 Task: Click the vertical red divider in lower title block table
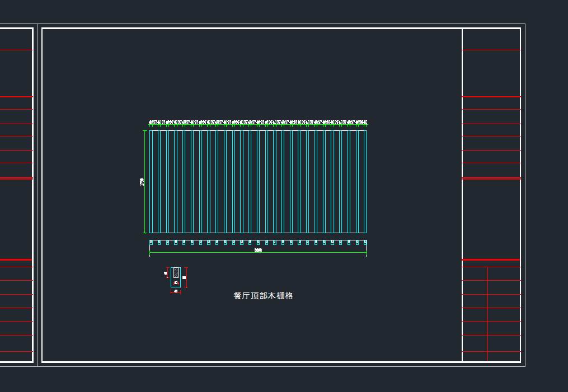coord(487,313)
